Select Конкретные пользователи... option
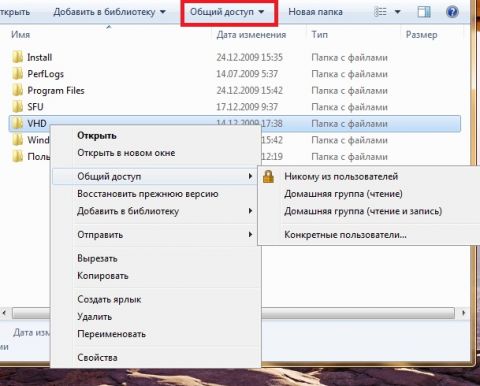This screenshot has height=386, width=480. (345, 235)
